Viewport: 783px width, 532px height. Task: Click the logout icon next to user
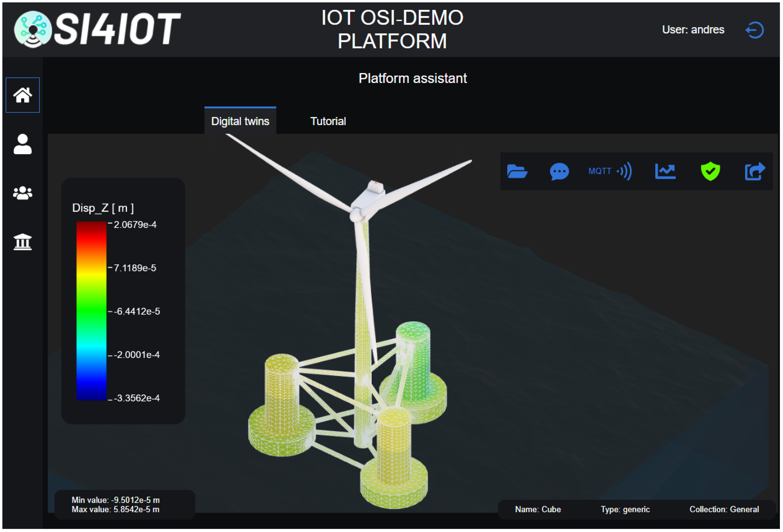tap(755, 30)
